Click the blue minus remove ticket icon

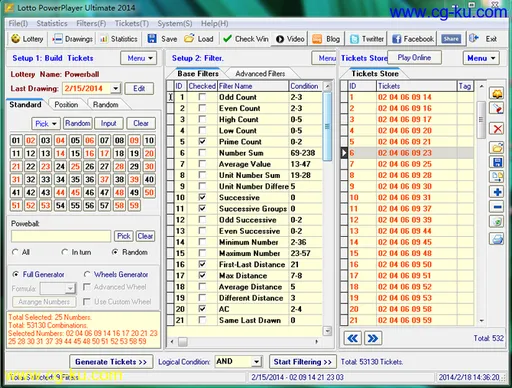(x=497, y=207)
